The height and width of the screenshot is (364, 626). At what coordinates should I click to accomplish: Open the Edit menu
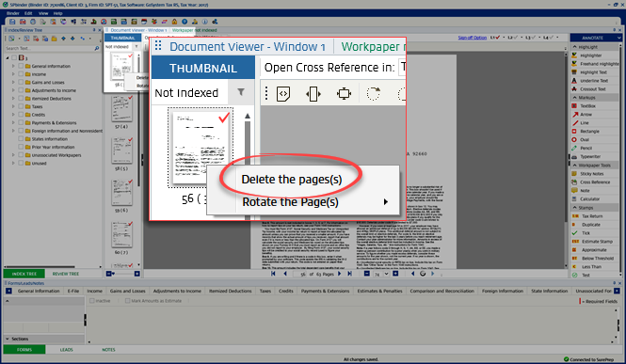28,13
